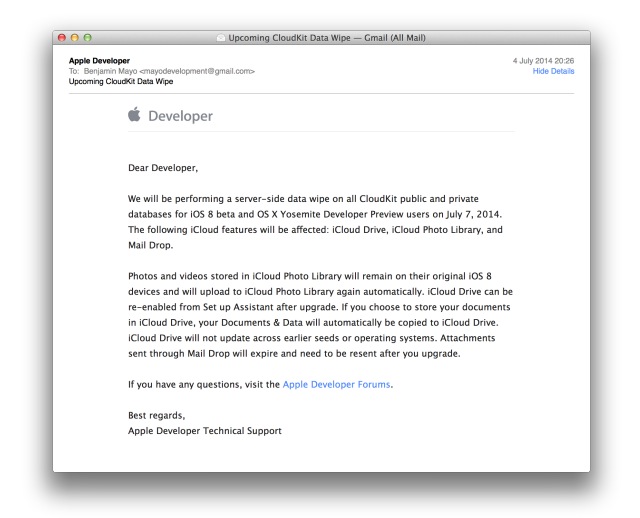
Task: Click the sender name Apple Developer
Action: (x=99, y=61)
